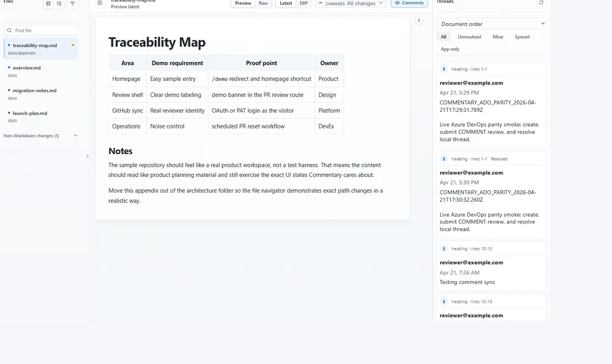Click the 'scheduled PR reset workflow' cell
The width and height of the screenshot is (612, 364).
(x=261, y=127)
